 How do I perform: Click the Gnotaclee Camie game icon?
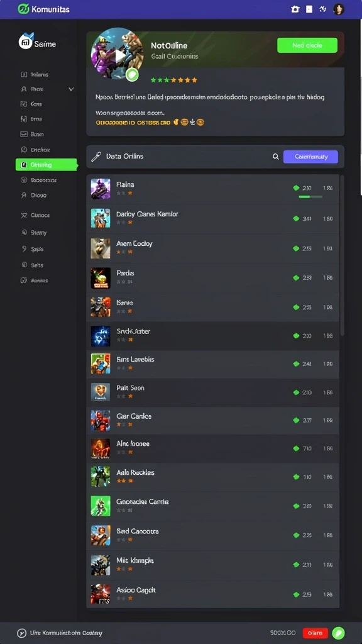[x=101, y=506]
